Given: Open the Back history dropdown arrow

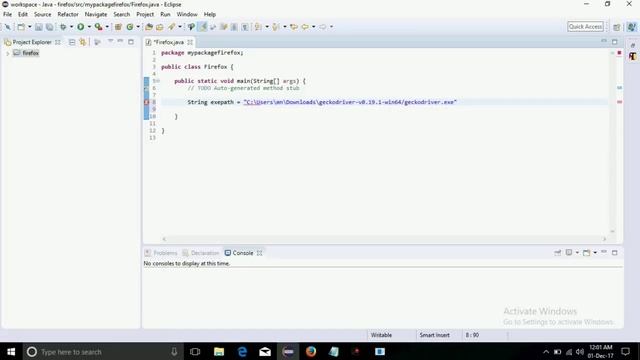Looking at the screenshot, I should pyautogui.click(x=313, y=27).
